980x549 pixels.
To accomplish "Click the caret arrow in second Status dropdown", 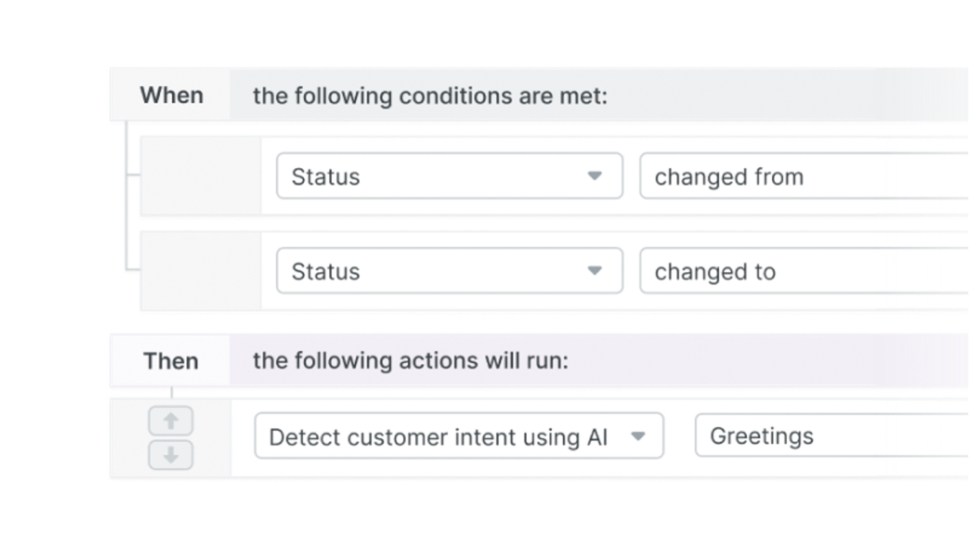I will coord(594,270).
